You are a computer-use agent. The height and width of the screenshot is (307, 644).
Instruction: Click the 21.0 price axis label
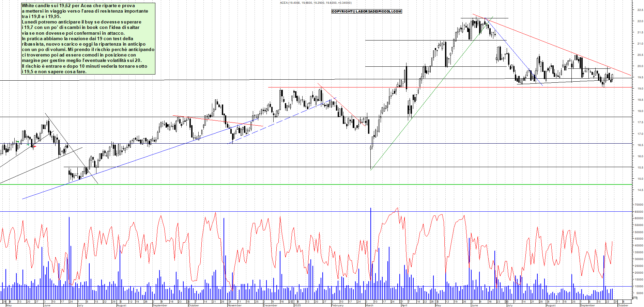point(640,44)
